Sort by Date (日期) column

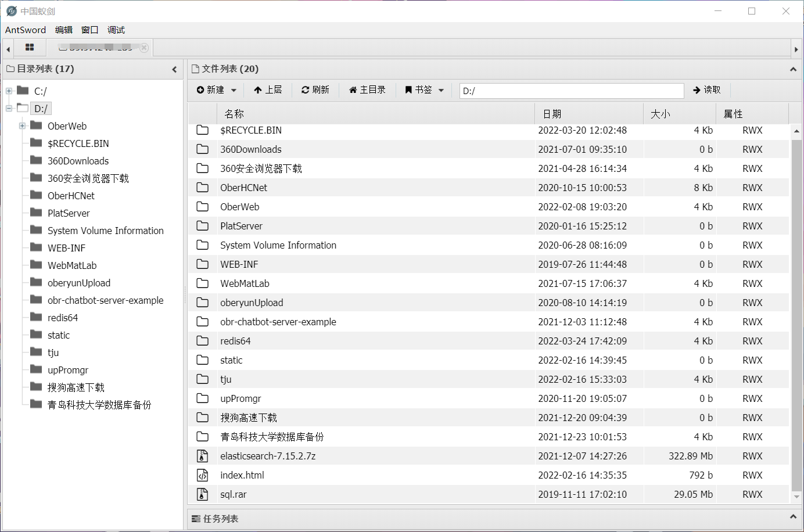589,114
